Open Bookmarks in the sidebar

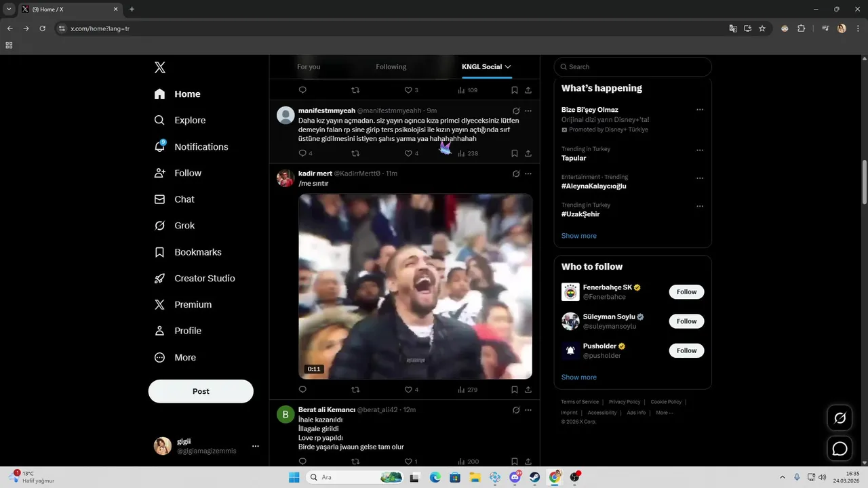pyautogui.click(x=189, y=252)
